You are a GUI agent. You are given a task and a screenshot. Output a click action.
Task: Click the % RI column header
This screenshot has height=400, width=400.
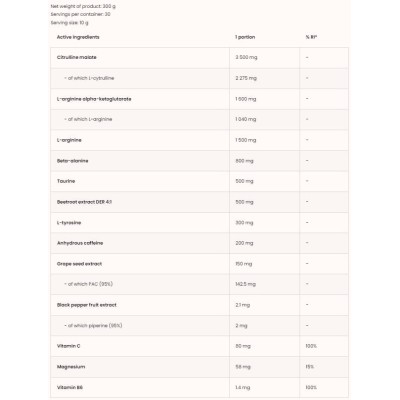[311, 37]
